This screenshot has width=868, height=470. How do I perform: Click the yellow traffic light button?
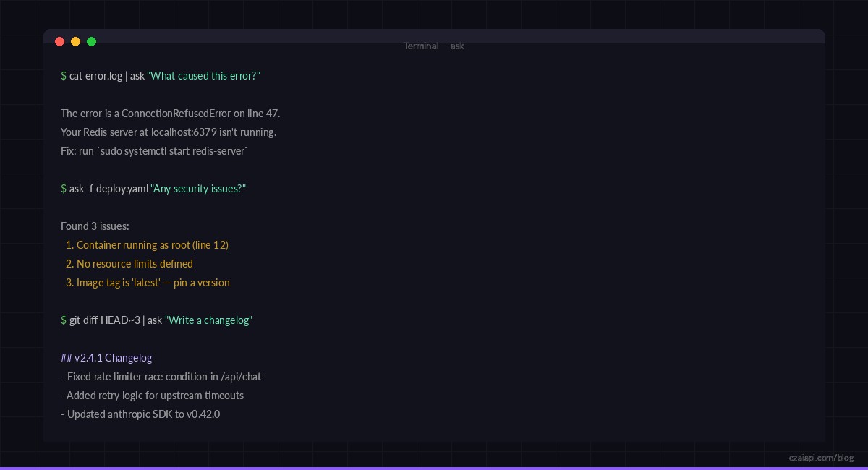point(76,41)
